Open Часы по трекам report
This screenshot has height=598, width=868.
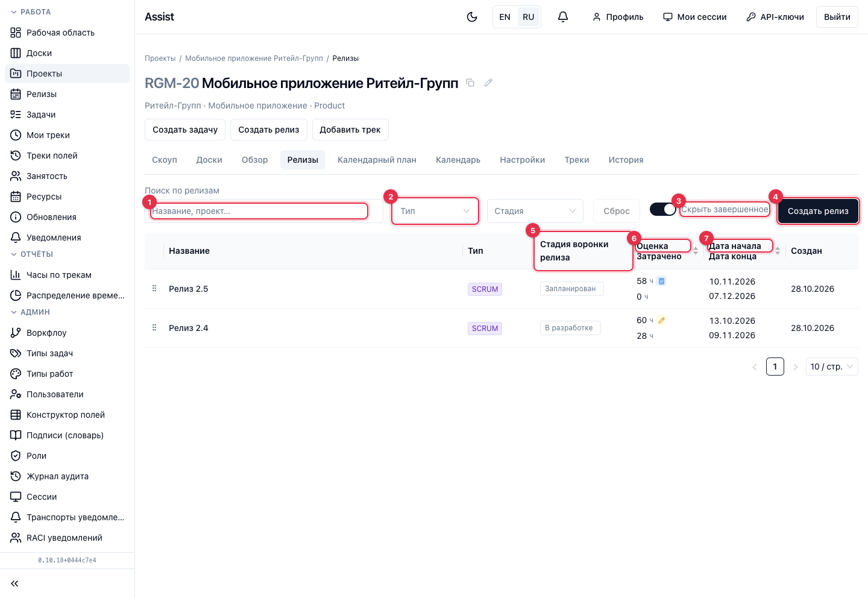pyautogui.click(x=67, y=275)
